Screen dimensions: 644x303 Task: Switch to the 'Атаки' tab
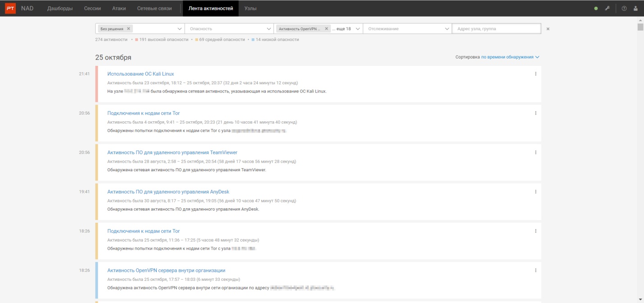(x=119, y=8)
